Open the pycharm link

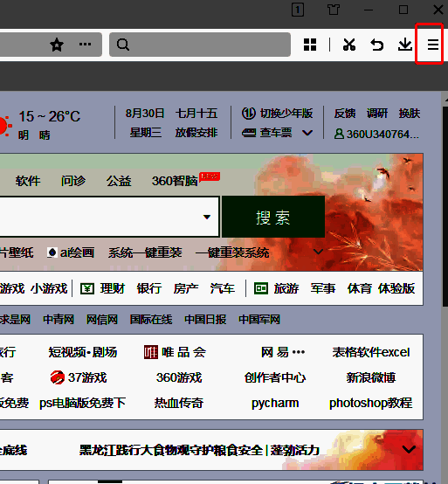(275, 403)
